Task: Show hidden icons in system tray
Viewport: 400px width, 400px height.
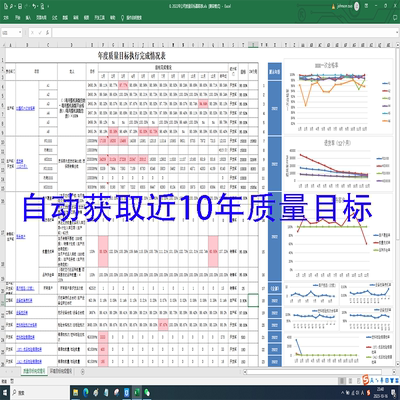Action: (342, 393)
